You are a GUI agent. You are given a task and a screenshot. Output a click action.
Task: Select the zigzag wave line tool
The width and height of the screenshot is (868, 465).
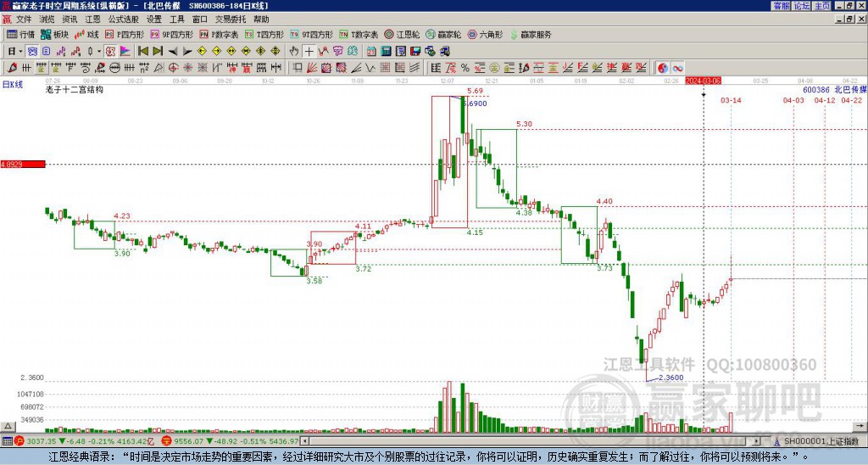(370, 68)
